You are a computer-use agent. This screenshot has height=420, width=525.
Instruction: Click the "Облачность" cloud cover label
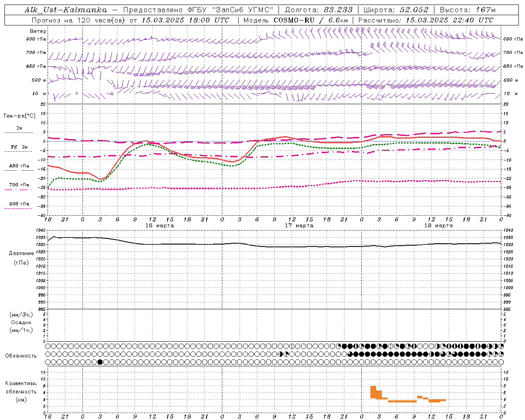pyautogui.click(x=21, y=356)
